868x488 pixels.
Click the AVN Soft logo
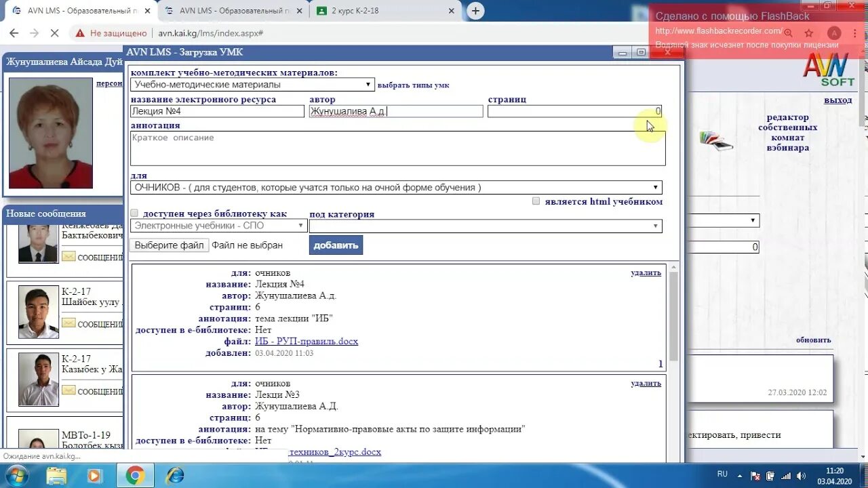click(x=829, y=69)
